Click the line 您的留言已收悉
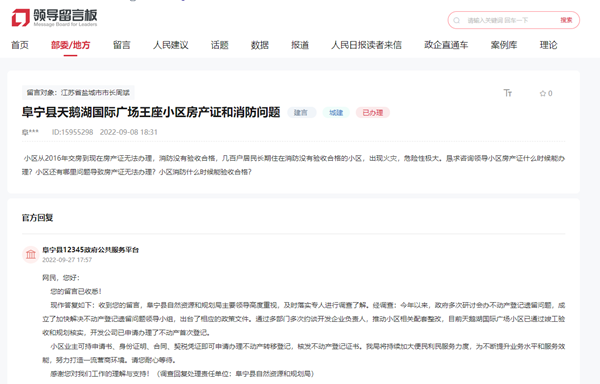The width and height of the screenshot is (600, 384). click(76, 291)
